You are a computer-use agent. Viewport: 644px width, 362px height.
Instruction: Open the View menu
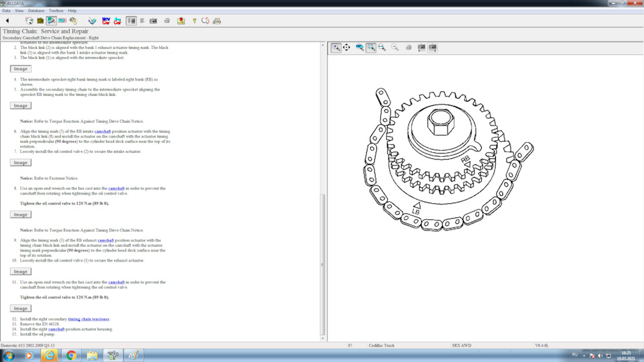pyautogui.click(x=19, y=11)
